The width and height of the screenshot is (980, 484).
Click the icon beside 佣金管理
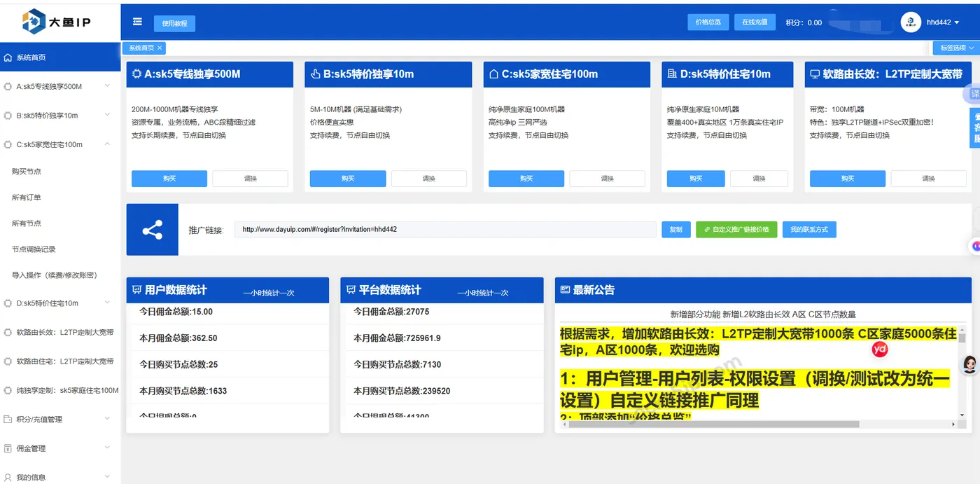[8, 448]
